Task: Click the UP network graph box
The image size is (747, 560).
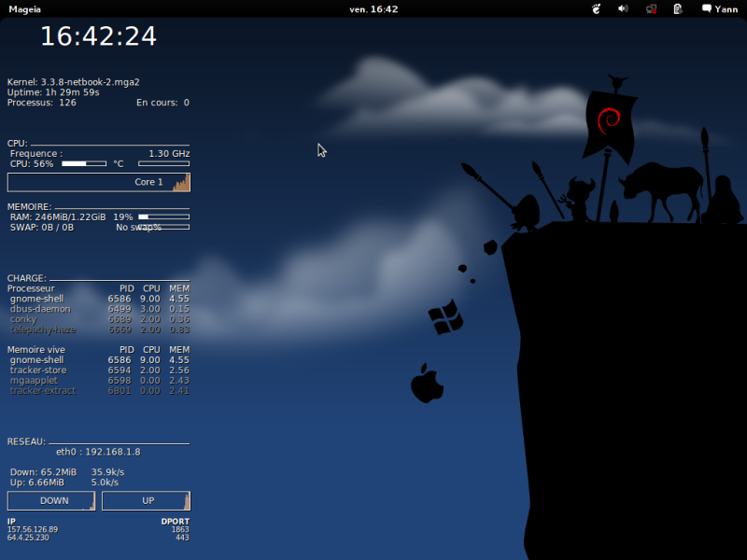Action: tap(147, 501)
